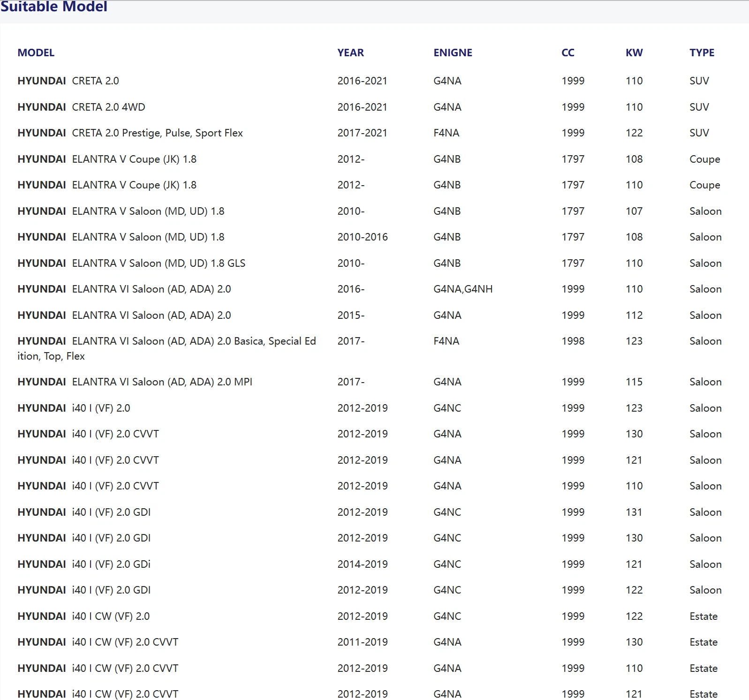
Task: Select 'i40 I (VF) 2.0 GDi' model in 2014-2019 row
Action: coord(111,565)
